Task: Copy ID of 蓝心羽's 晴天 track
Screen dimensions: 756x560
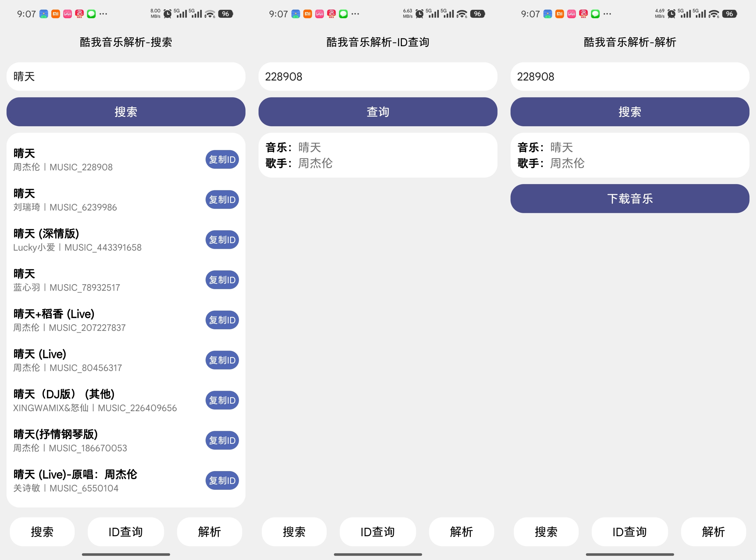Action: point(222,280)
